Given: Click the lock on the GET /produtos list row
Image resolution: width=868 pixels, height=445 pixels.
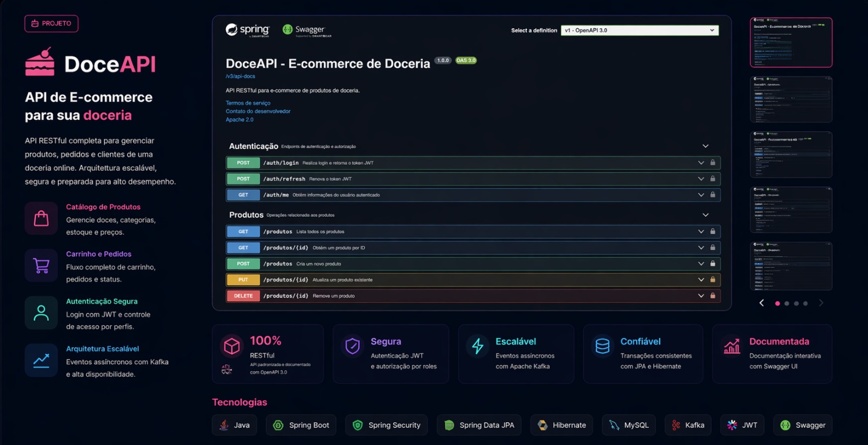Looking at the screenshot, I should pyautogui.click(x=713, y=231).
